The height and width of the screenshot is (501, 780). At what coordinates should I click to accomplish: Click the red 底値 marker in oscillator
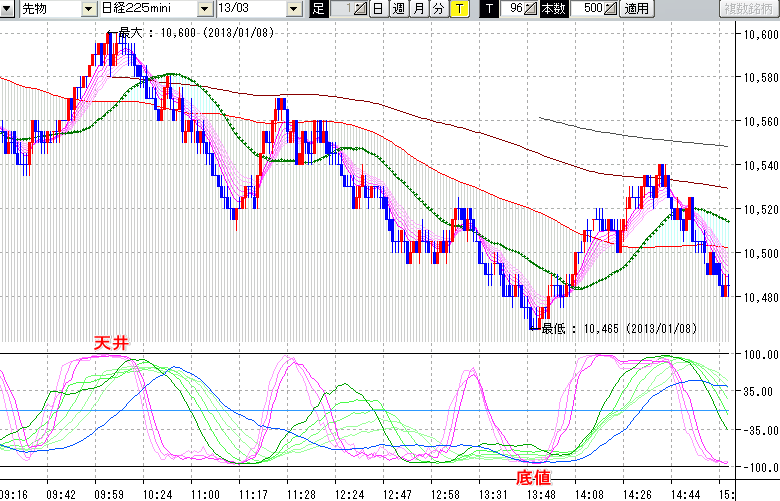pos(532,478)
